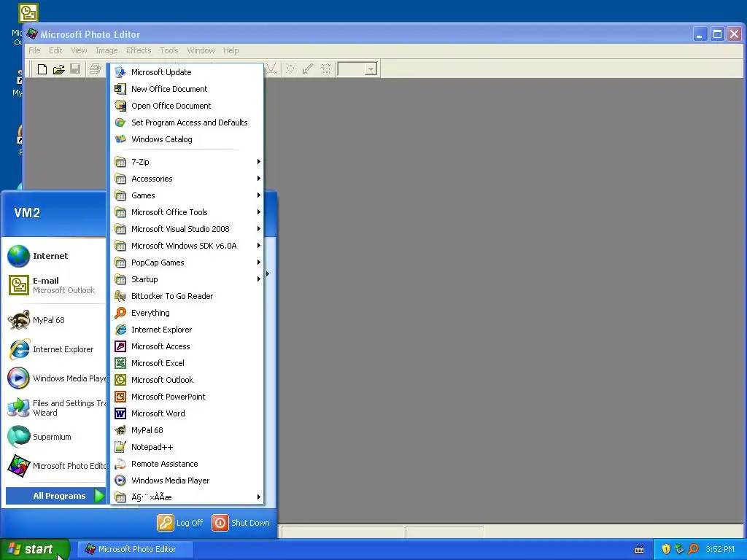747x560 pixels.
Task: Click the security shield tray icon
Action: [x=666, y=549]
